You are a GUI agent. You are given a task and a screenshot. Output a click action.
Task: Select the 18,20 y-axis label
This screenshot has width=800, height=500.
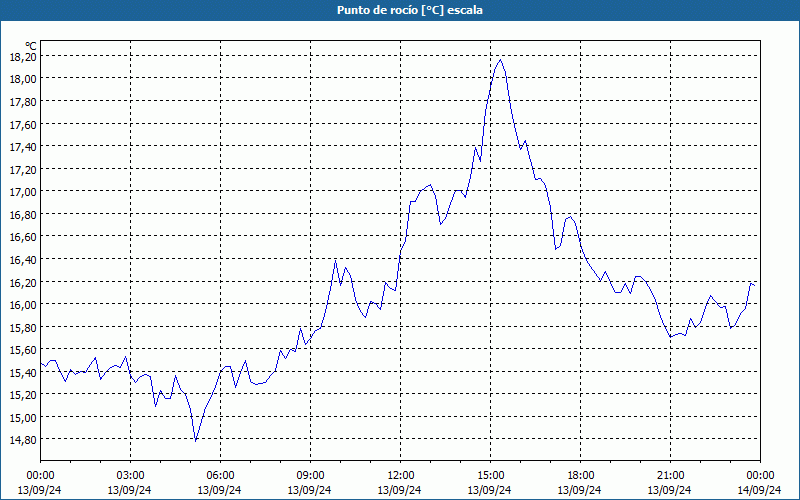(x=23, y=57)
